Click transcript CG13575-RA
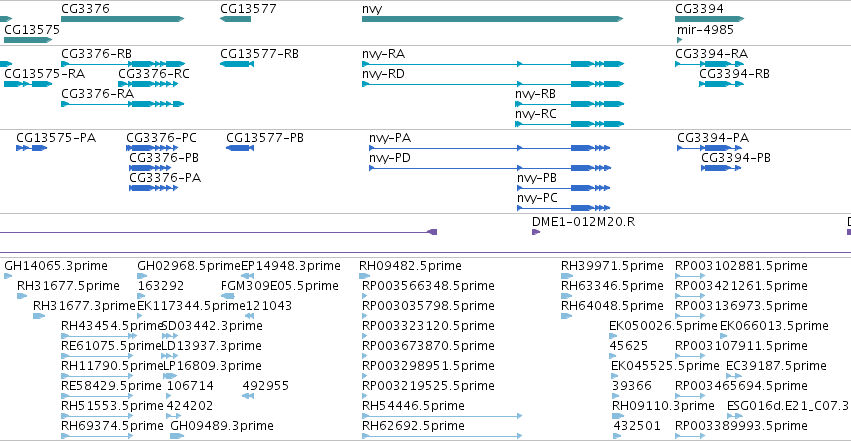Image resolution: width=851 pixels, height=441 pixels. tap(28, 84)
